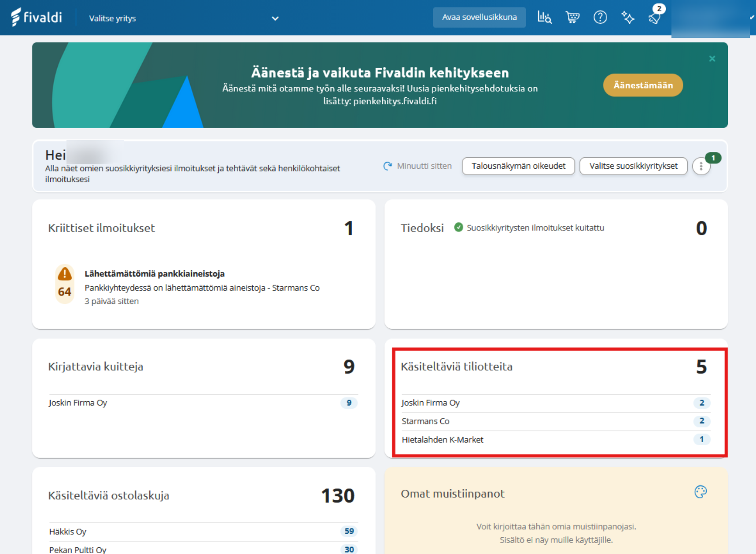
Task: Close the voting banner
Action: [712, 59]
